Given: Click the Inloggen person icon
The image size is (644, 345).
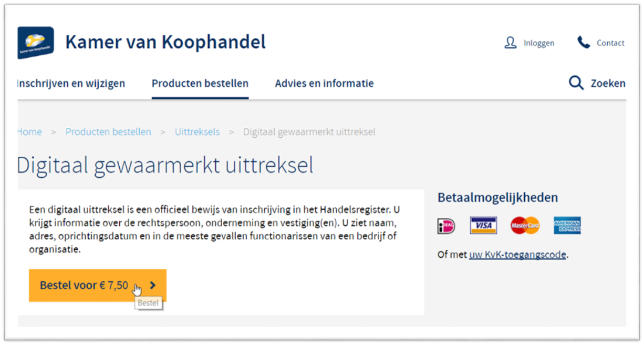Looking at the screenshot, I should tap(510, 43).
